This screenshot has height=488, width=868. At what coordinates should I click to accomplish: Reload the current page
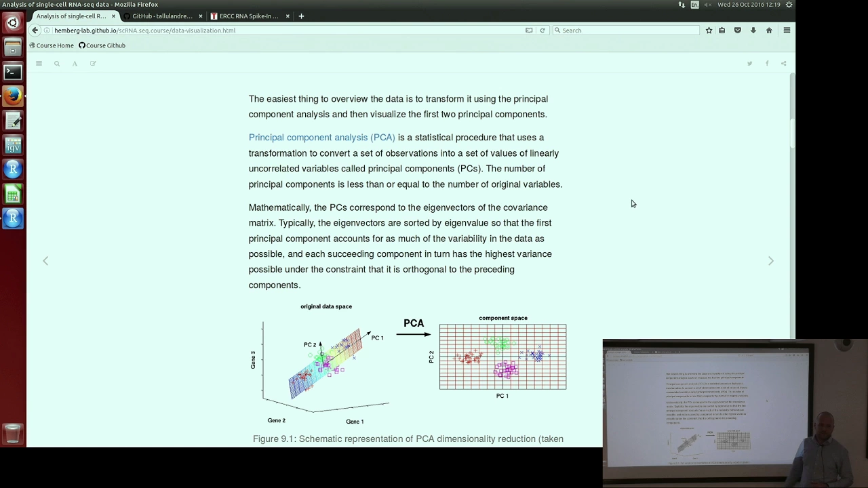click(x=542, y=30)
